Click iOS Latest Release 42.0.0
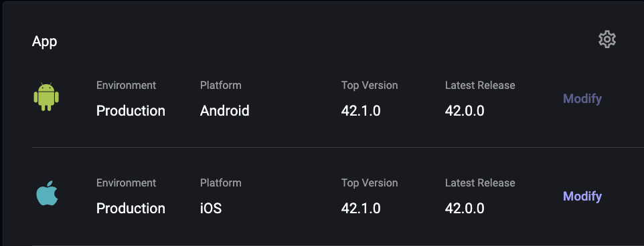Viewport: 644px width, 246px height. point(465,209)
